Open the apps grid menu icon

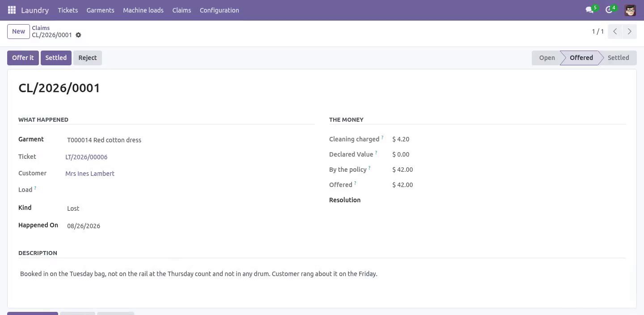click(x=12, y=10)
